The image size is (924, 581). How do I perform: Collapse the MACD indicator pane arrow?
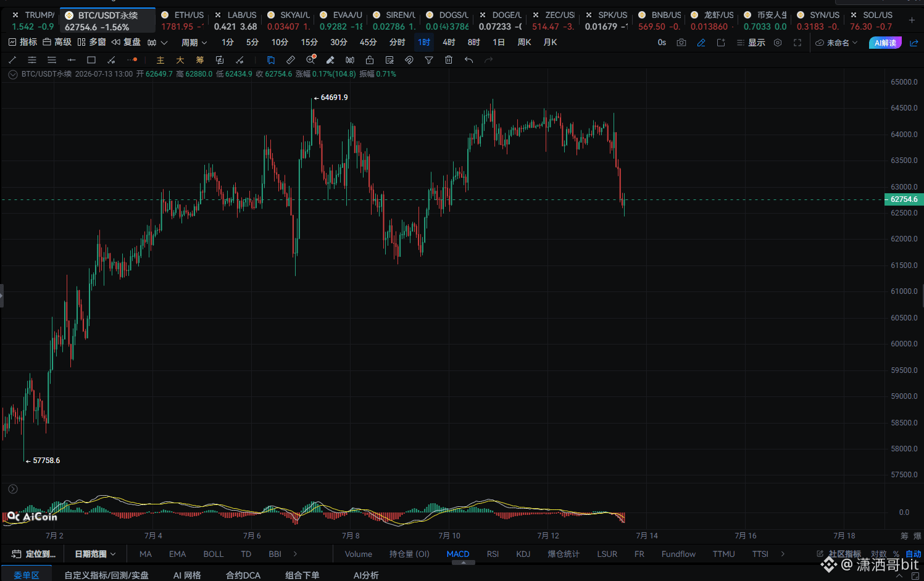click(12, 489)
